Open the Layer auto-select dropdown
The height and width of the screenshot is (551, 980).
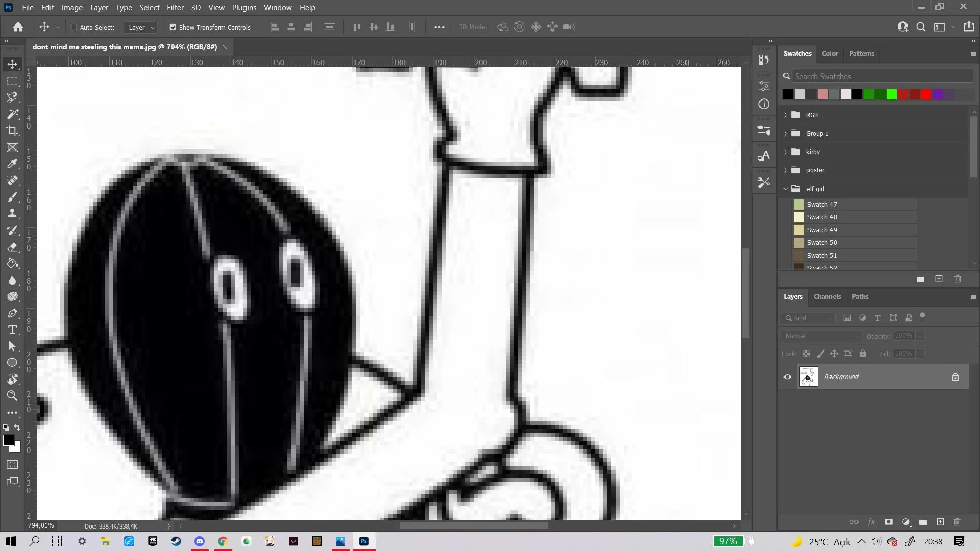point(141,27)
